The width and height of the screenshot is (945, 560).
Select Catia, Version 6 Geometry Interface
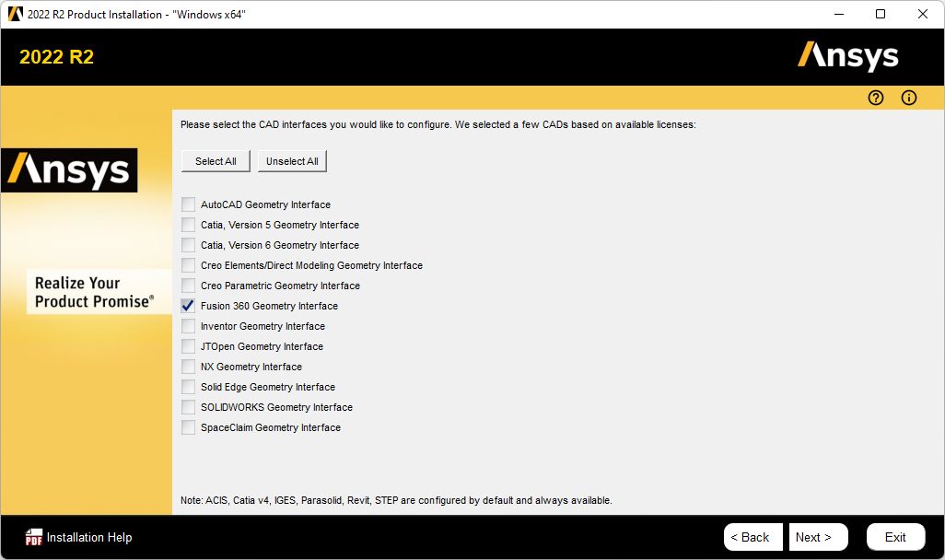coord(189,245)
